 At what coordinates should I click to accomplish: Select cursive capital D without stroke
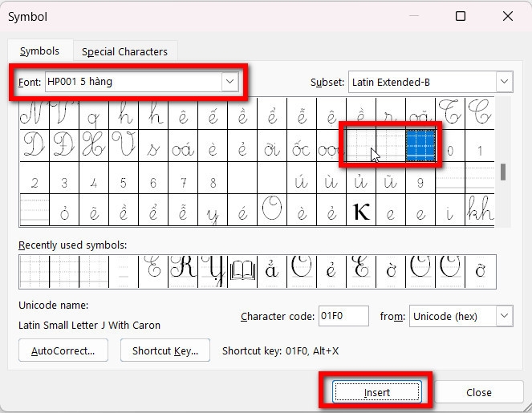click(x=35, y=146)
